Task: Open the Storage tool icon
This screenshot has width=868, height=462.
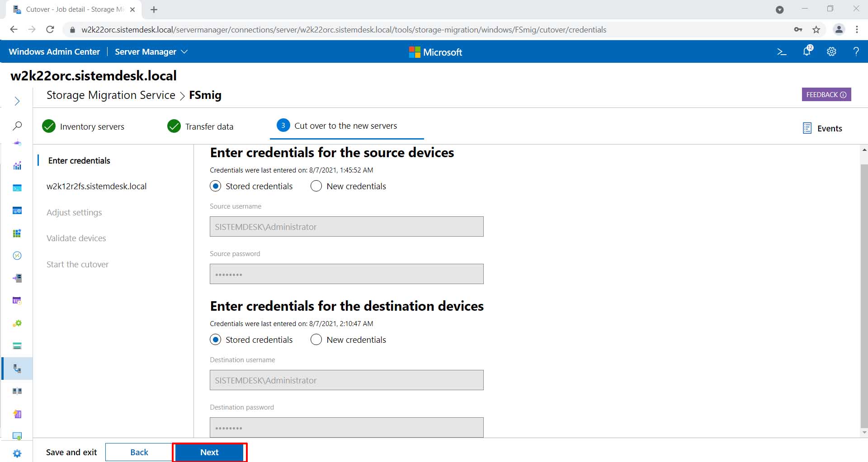Action: [x=17, y=346]
